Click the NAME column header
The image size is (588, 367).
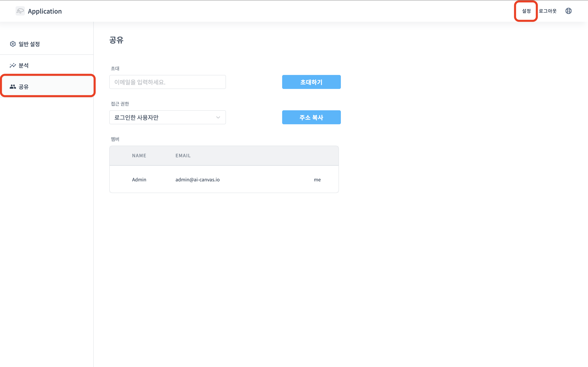[x=139, y=156]
